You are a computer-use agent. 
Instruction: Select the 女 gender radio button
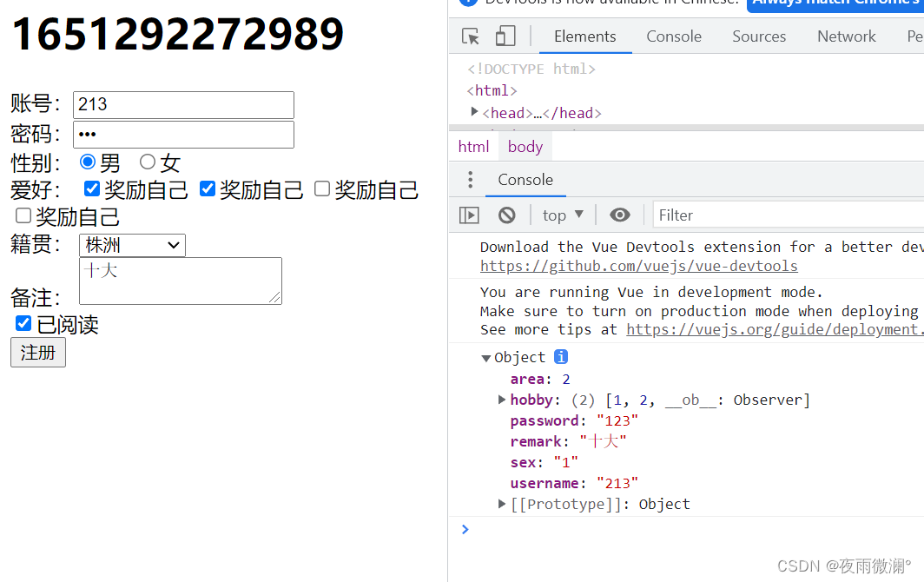tap(150, 162)
